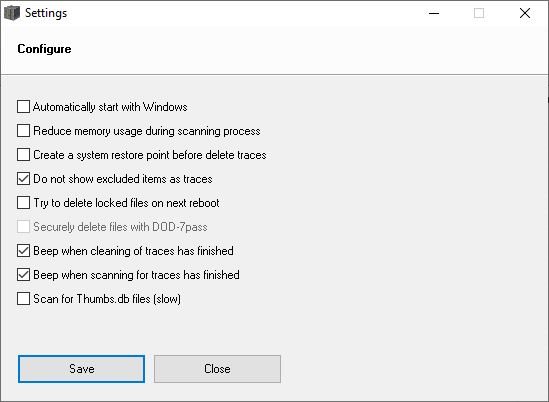
Task: Turn off Beep when scanning for traces has finished
Action: click(23, 275)
